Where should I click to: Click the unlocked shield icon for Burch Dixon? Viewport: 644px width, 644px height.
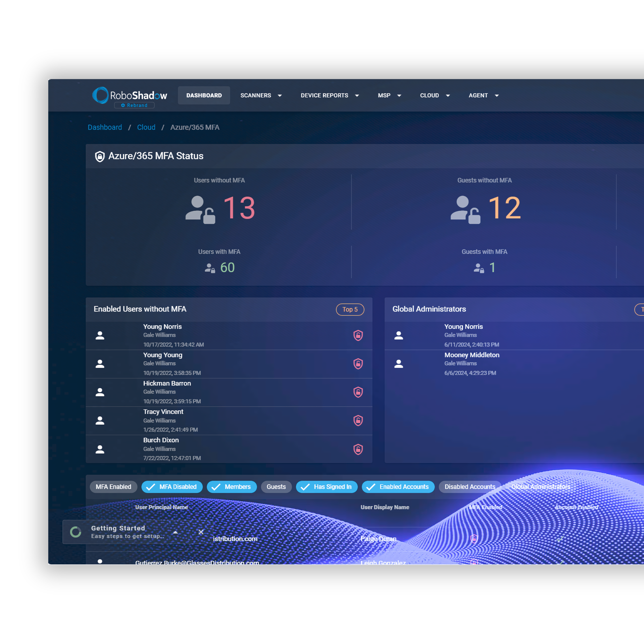click(x=358, y=449)
